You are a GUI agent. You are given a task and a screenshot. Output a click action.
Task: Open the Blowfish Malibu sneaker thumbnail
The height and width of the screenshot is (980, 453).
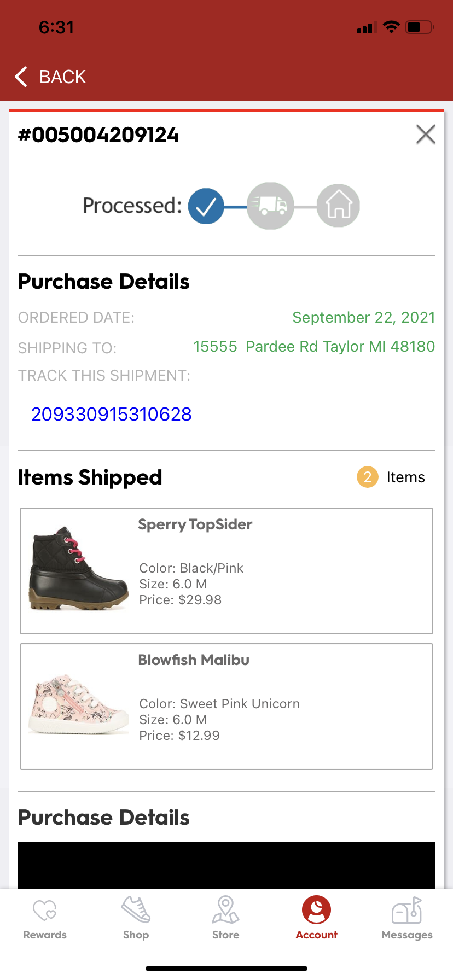[x=79, y=704]
